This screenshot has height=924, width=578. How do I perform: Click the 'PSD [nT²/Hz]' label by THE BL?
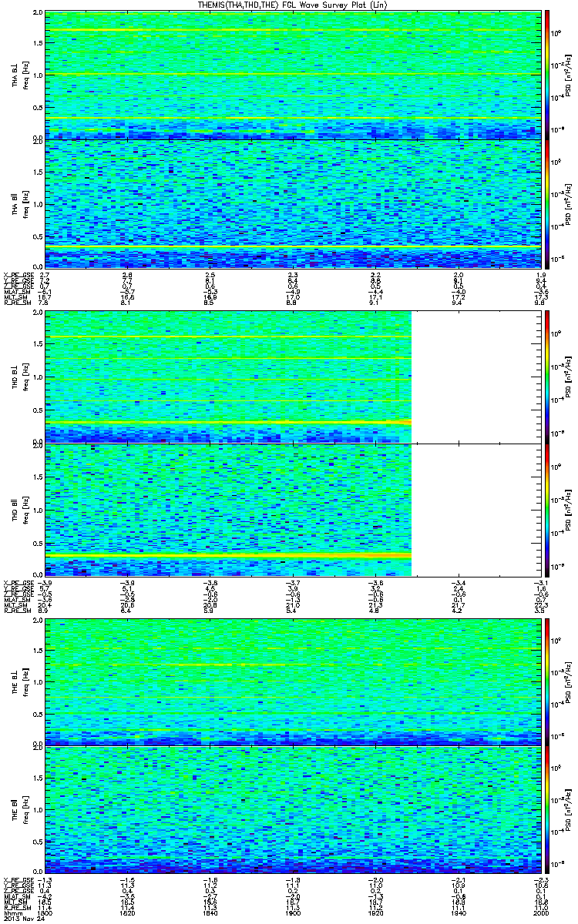coord(570,681)
